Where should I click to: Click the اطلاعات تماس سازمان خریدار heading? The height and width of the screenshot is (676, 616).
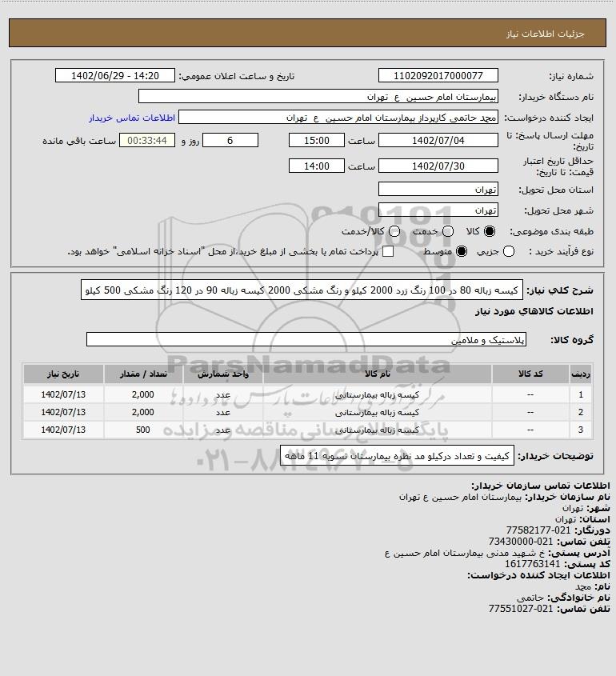pos(541,486)
